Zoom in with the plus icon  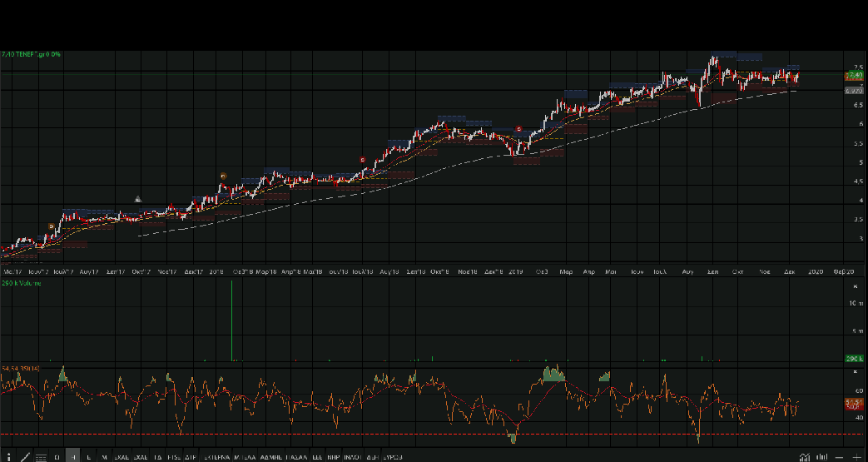[856, 457]
